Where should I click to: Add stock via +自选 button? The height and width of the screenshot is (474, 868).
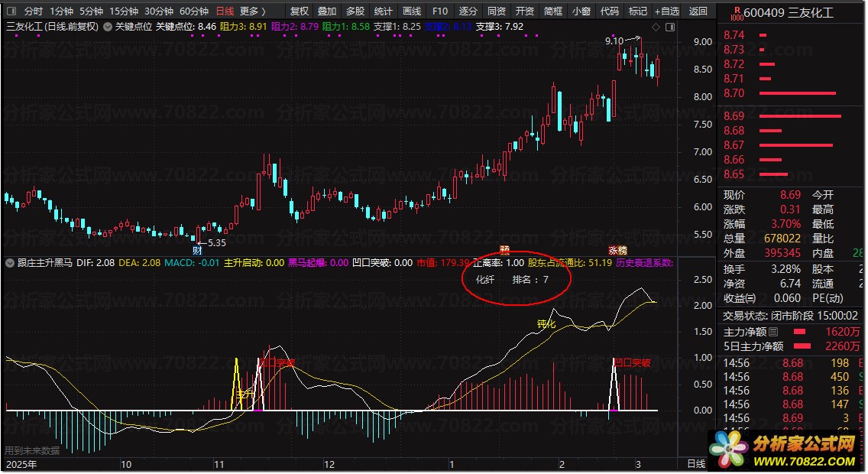click(x=667, y=11)
